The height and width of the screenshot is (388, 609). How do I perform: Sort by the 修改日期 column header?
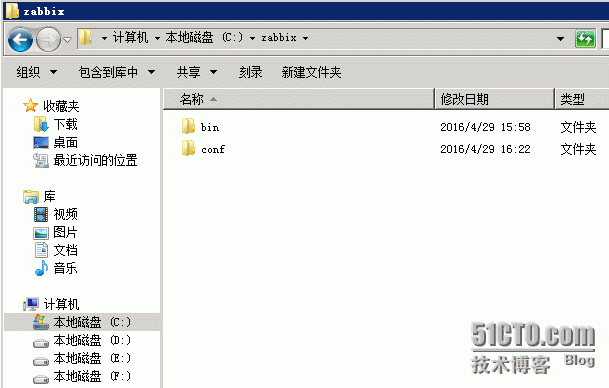(494, 99)
